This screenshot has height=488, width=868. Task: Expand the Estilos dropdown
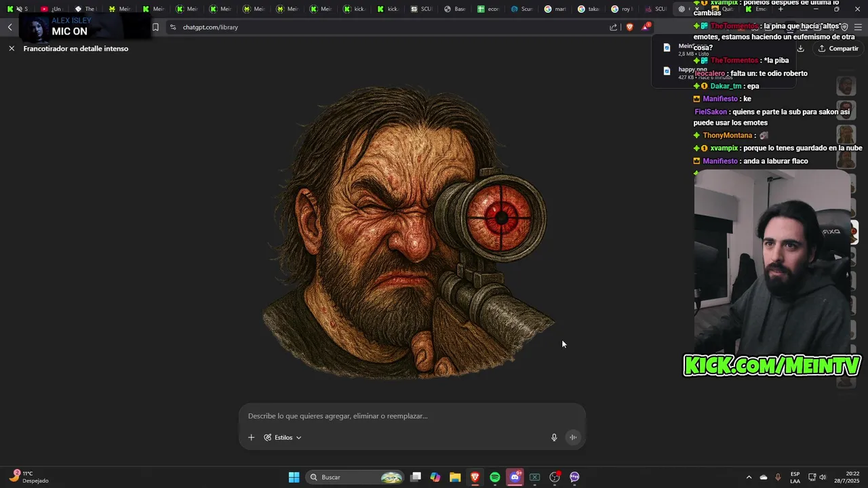283,437
